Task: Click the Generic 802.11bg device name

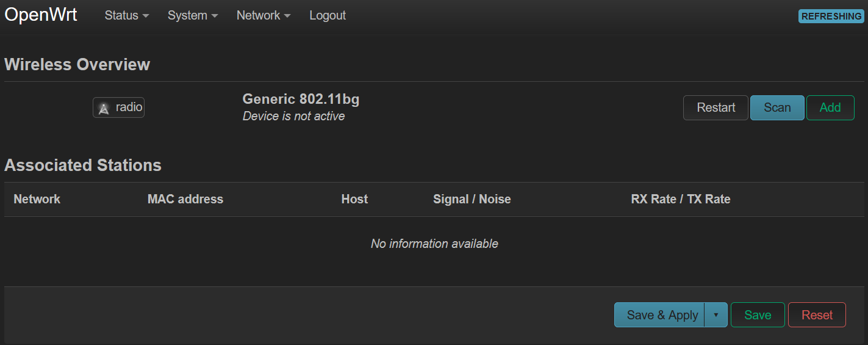Action: (x=301, y=99)
